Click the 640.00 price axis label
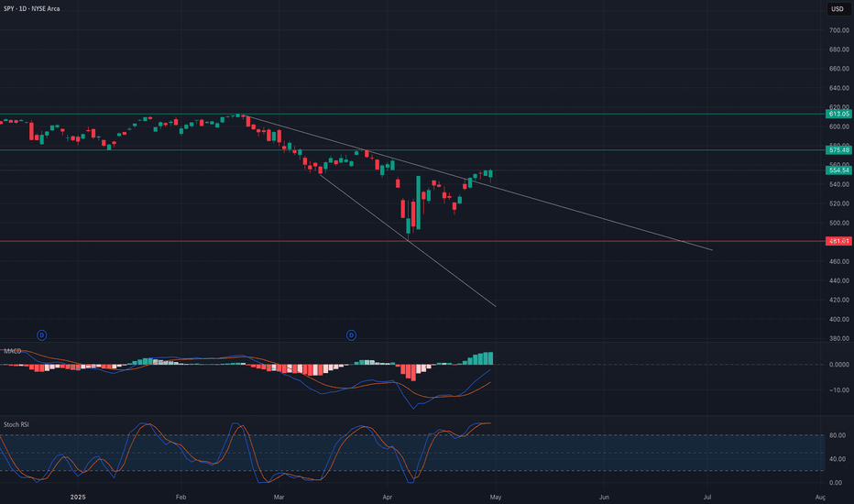The width and height of the screenshot is (854, 504). pyautogui.click(x=839, y=88)
